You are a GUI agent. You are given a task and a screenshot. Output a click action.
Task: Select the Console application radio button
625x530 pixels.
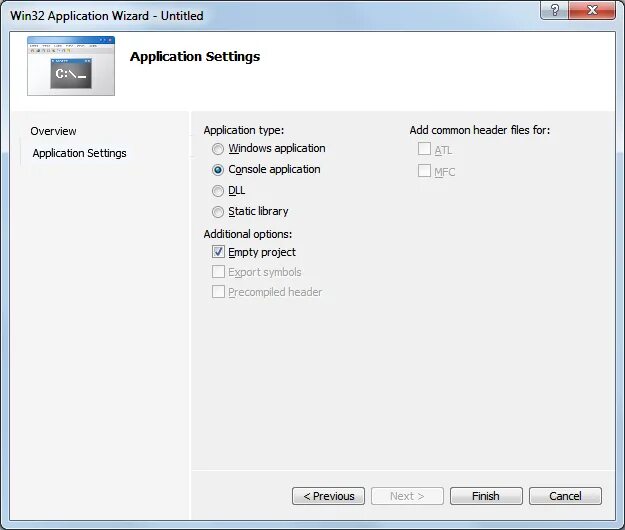(x=218, y=170)
